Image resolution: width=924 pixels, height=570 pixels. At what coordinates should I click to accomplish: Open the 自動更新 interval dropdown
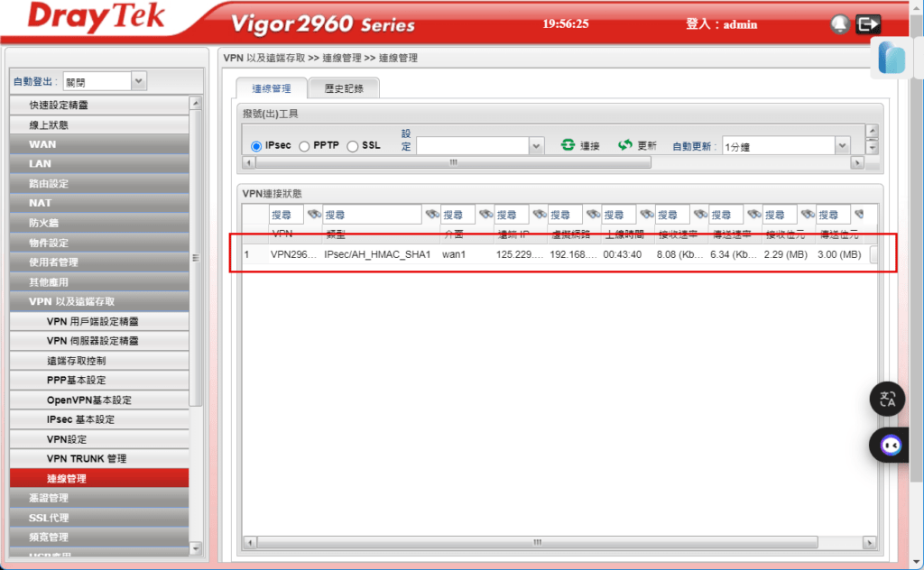click(786, 145)
